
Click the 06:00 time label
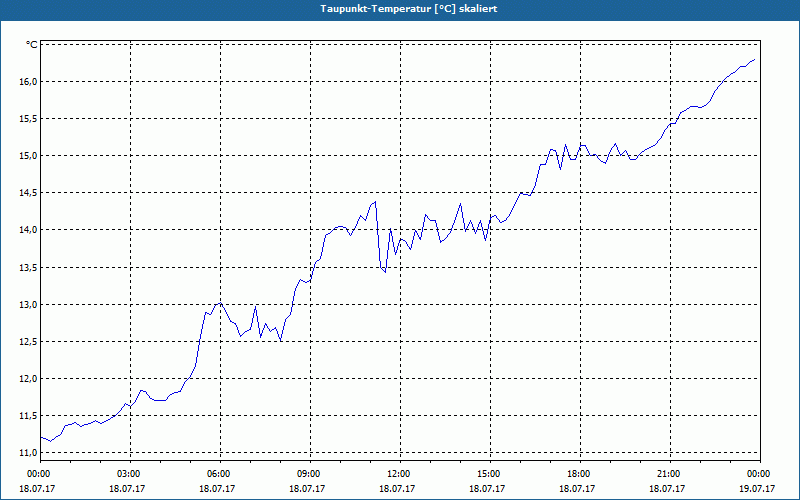[220, 474]
